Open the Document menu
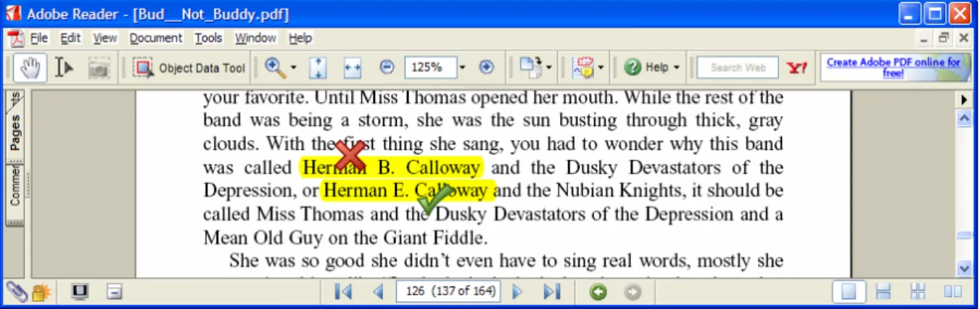Image resolution: width=980 pixels, height=309 pixels. [x=156, y=38]
